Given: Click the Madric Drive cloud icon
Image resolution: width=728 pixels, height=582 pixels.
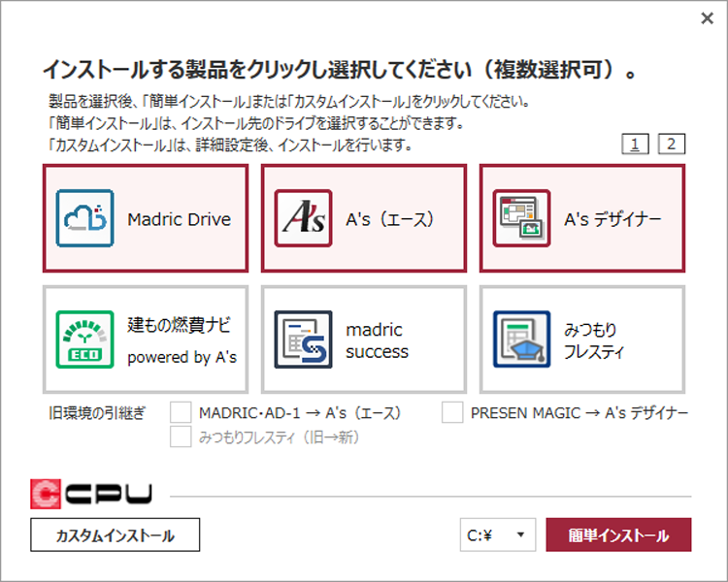Looking at the screenshot, I should [x=85, y=218].
